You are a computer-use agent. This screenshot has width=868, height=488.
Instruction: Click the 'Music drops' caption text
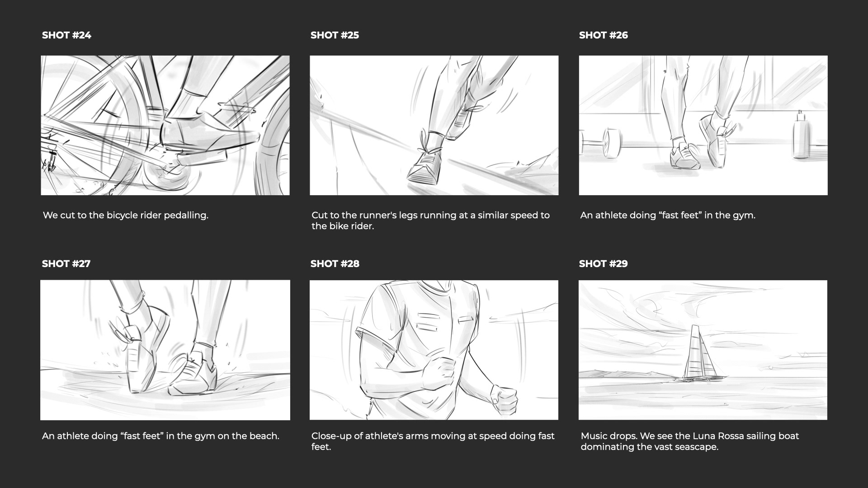690,441
